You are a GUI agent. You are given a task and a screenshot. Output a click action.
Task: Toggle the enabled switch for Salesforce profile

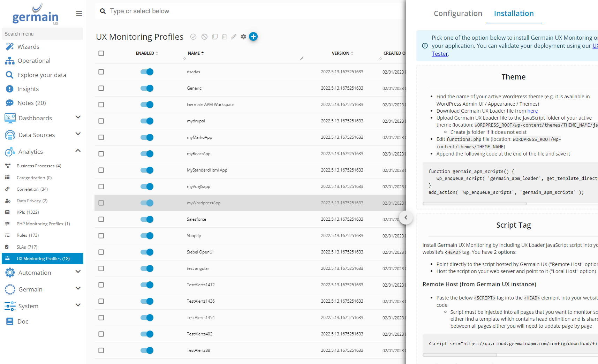[147, 219]
